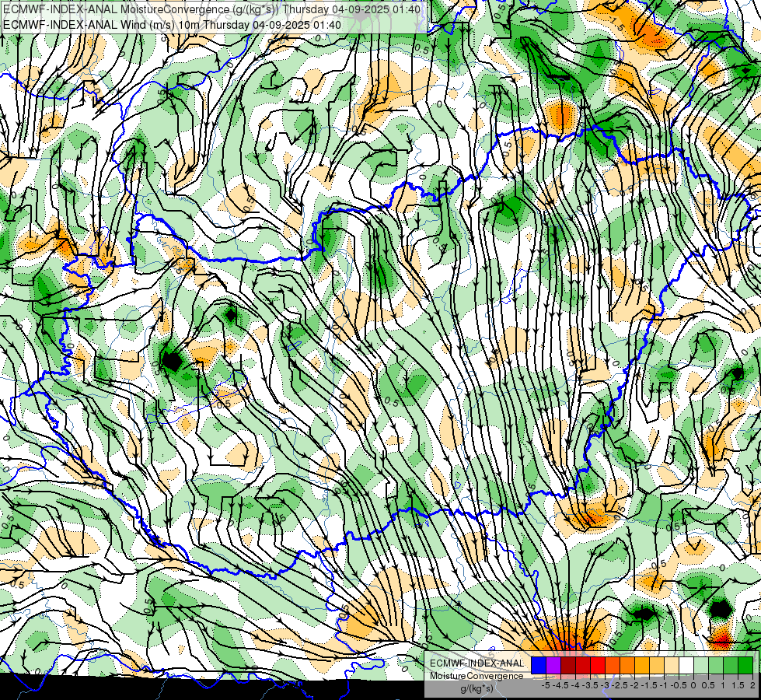Click the blue swatch in the legend
This screenshot has width=761, height=700.
(539, 666)
